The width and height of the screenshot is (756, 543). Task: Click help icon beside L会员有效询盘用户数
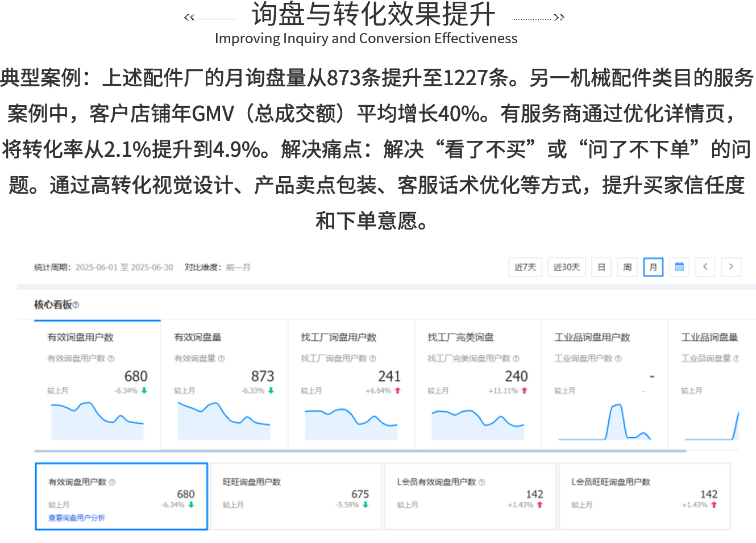click(482, 482)
